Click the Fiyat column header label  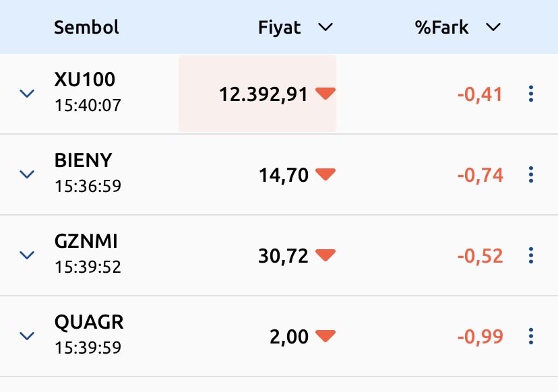pyautogui.click(x=280, y=28)
